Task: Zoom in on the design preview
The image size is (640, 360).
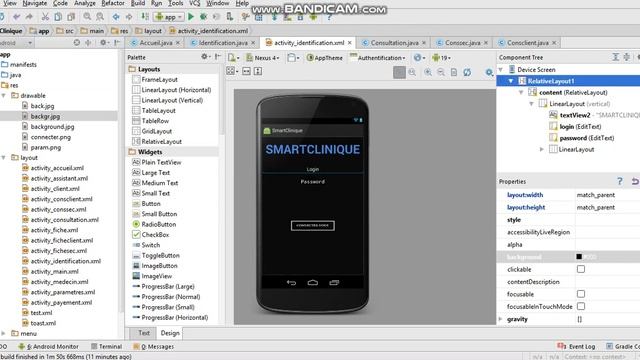Action: point(428,72)
